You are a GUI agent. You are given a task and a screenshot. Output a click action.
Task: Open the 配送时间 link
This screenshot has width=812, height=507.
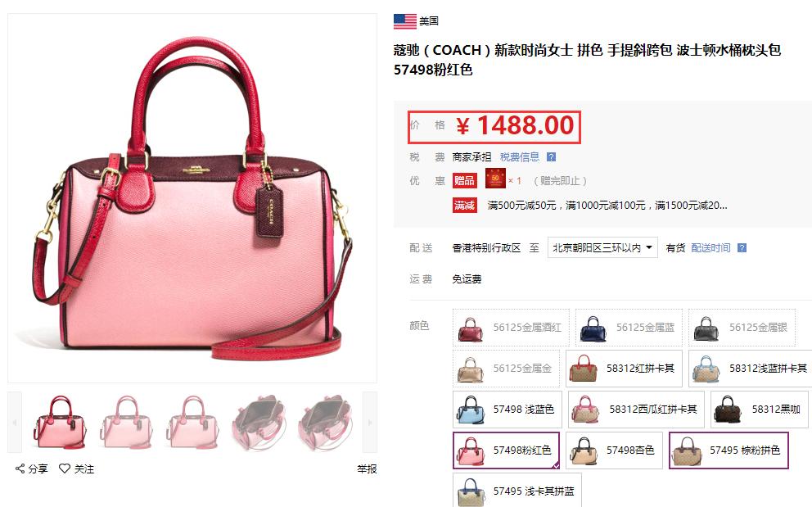pyautogui.click(x=710, y=248)
